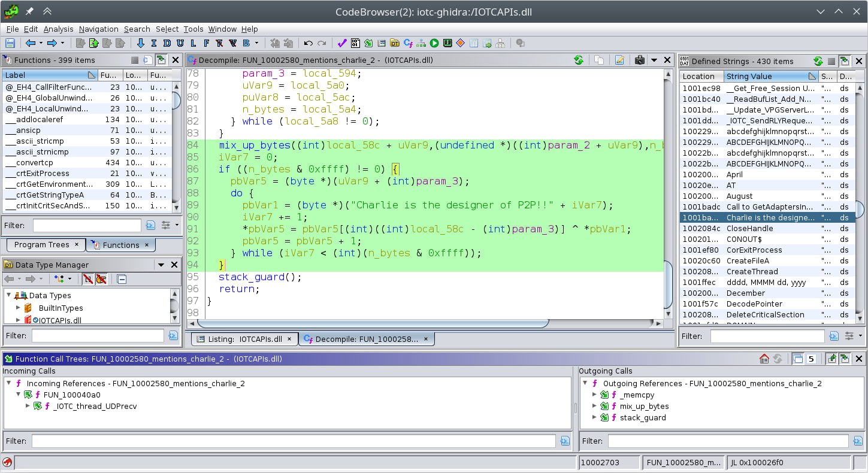The height and width of the screenshot is (473, 868).
Task: Open the Data Type Manager dropdown menu arrow
Action: pyautogui.click(x=161, y=265)
